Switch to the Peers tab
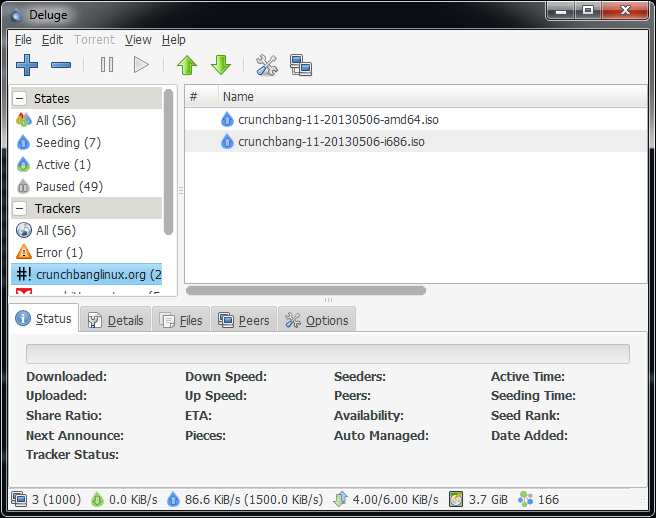 coord(244,321)
